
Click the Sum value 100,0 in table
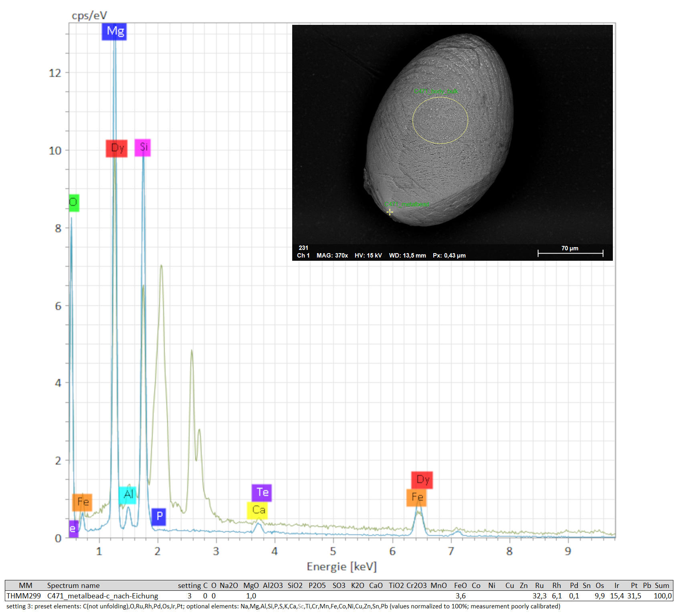coord(662,596)
